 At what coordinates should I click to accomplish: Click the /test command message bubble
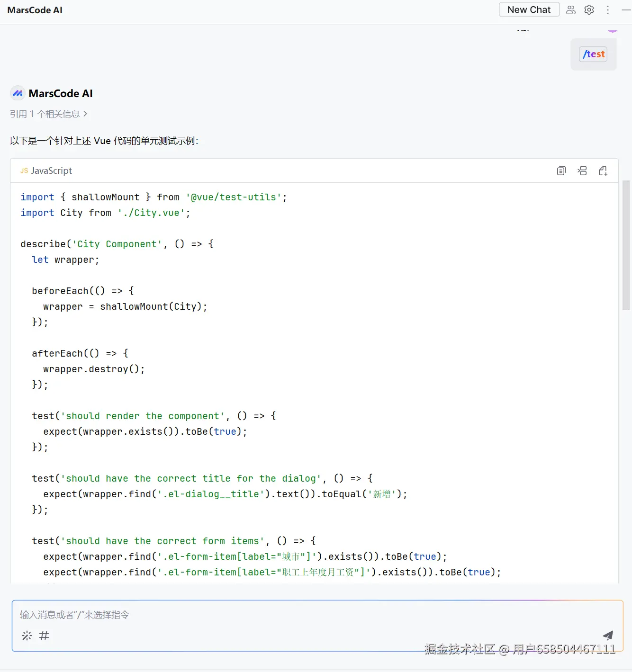point(594,54)
